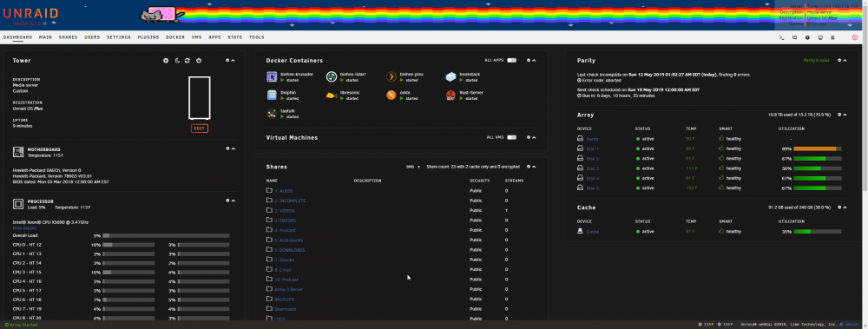868x329 pixels.
Task: Open the DOCKER menu tab
Action: [x=175, y=37]
